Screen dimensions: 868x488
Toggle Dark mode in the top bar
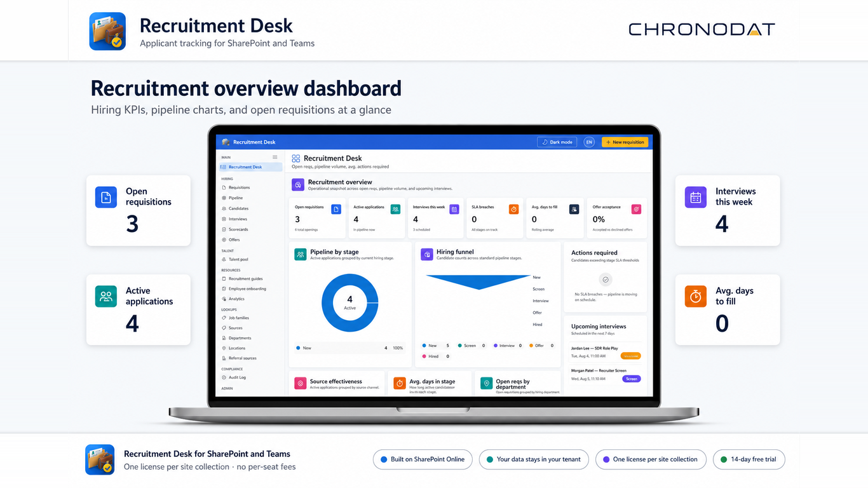[557, 142]
